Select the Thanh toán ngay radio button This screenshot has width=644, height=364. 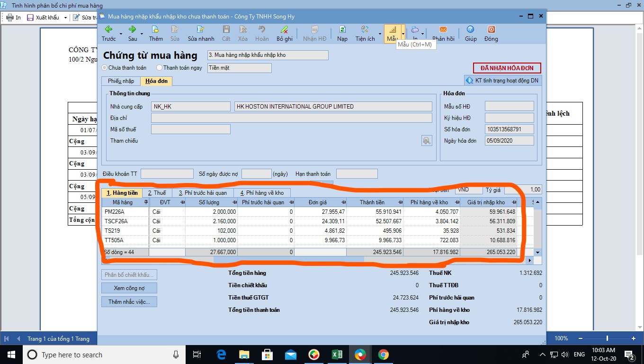point(159,68)
